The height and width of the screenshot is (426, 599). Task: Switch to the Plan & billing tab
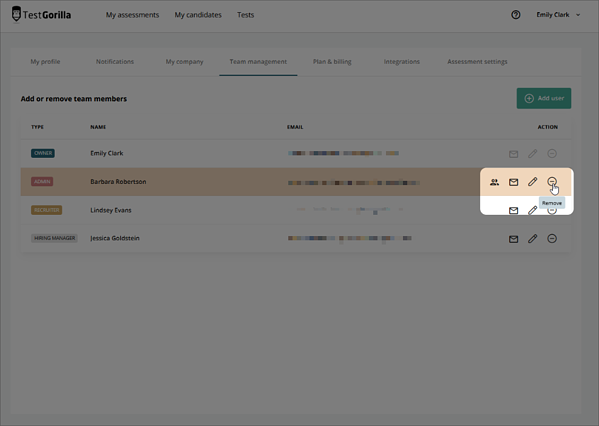click(332, 62)
